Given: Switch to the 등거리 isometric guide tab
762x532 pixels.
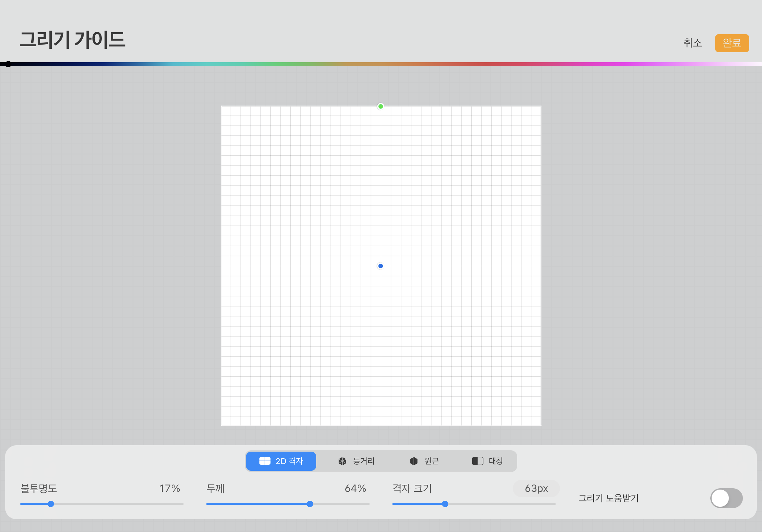Looking at the screenshot, I should (356, 461).
